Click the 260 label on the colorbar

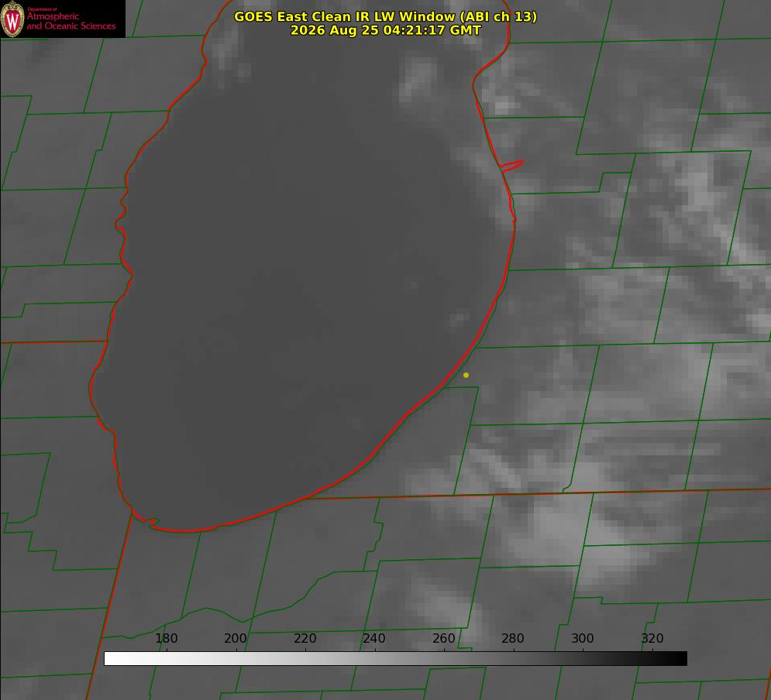[443, 638]
